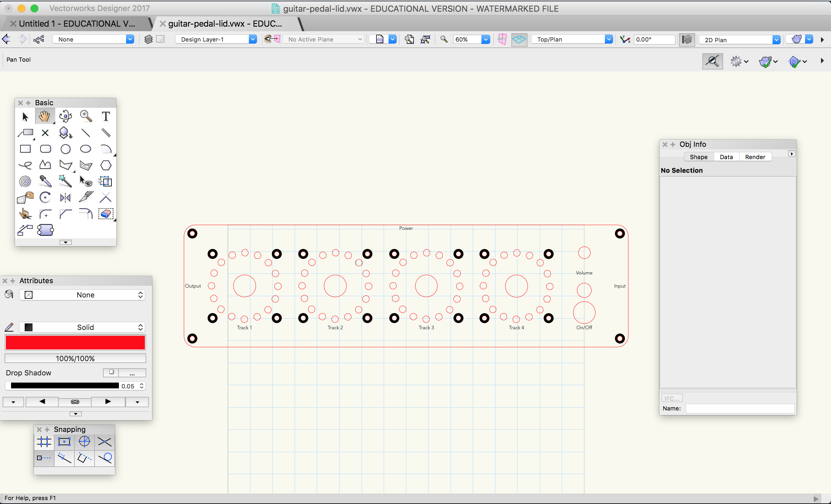Toggle Snap to Grid

[44, 442]
